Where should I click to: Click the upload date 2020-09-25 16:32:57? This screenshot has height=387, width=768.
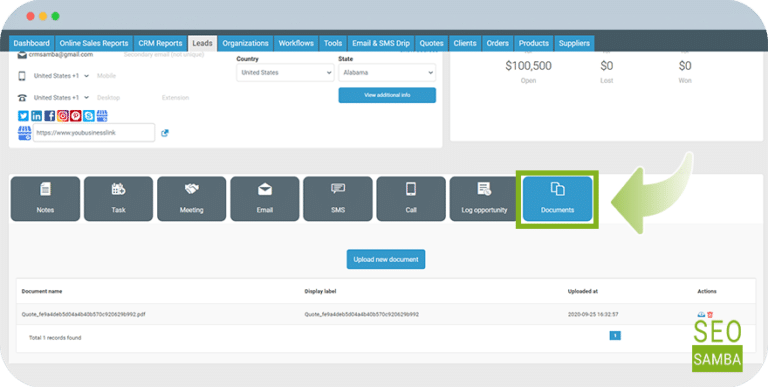point(593,314)
